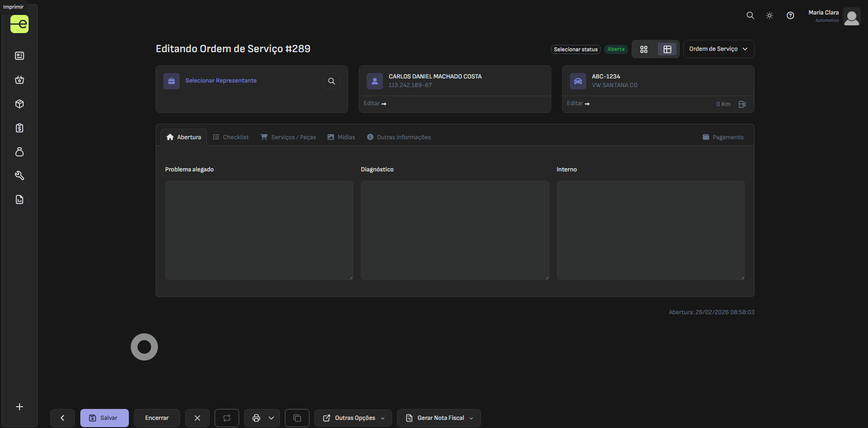Click the Encerrar button
This screenshot has height=428, width=868.
(x=157, y=418)
